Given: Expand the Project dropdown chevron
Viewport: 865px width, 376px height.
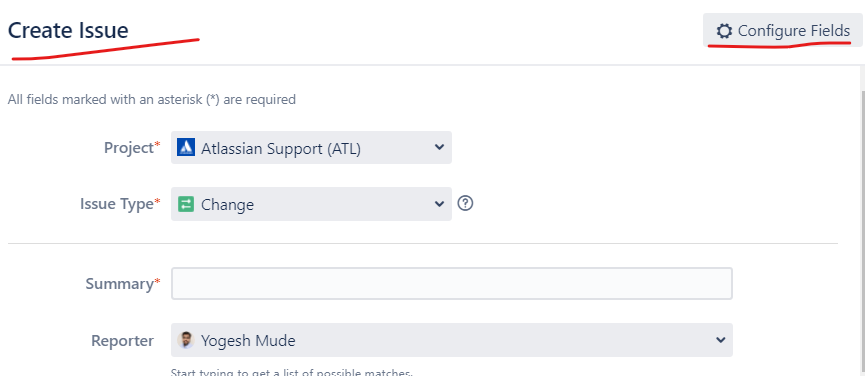Looking at the screenshot, I should tap(439, 147).
